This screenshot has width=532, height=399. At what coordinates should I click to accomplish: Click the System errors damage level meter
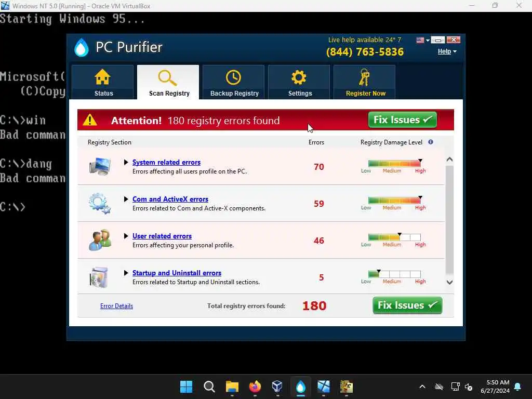[395, 164]
